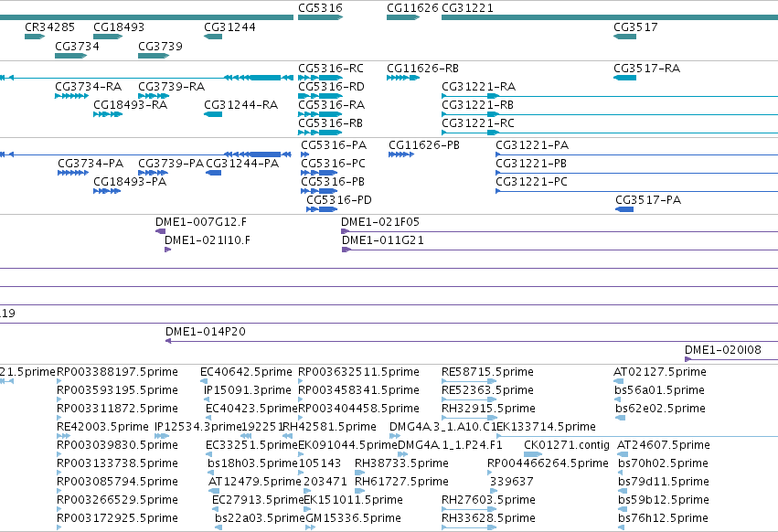Open EST RP003632511.5prime
Viewport: 778px width, 532px height.
[x=358, y=372]
